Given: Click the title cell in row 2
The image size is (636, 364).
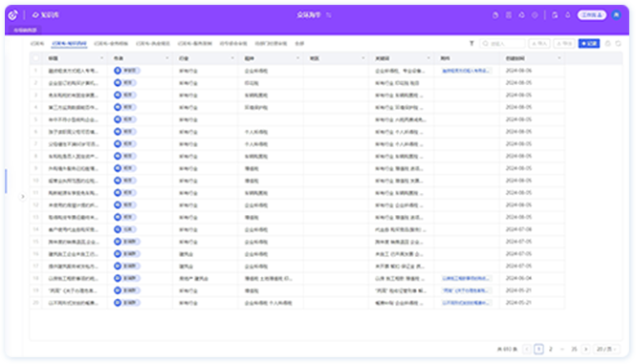Looking at the screenshot, I should 74,83.
